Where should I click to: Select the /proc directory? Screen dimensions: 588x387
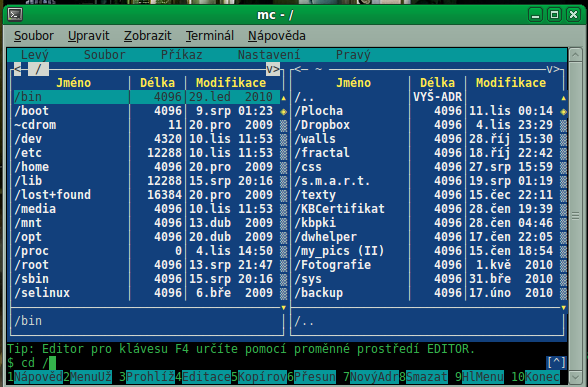147,251
